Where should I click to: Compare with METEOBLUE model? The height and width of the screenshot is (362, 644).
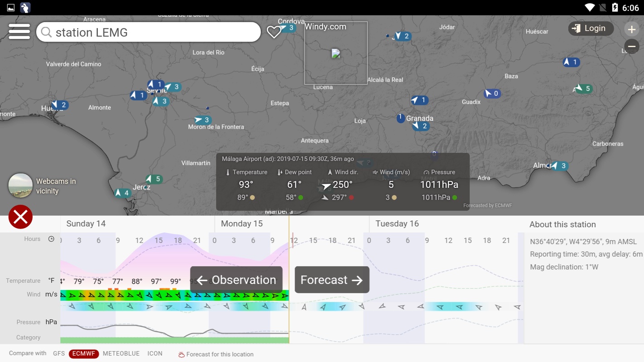(x=121, y=353)
